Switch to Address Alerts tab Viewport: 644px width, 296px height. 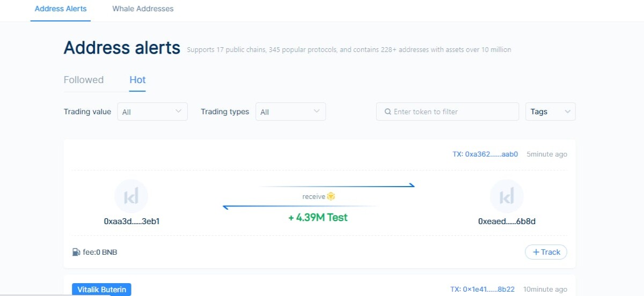[x=61, y=9]
